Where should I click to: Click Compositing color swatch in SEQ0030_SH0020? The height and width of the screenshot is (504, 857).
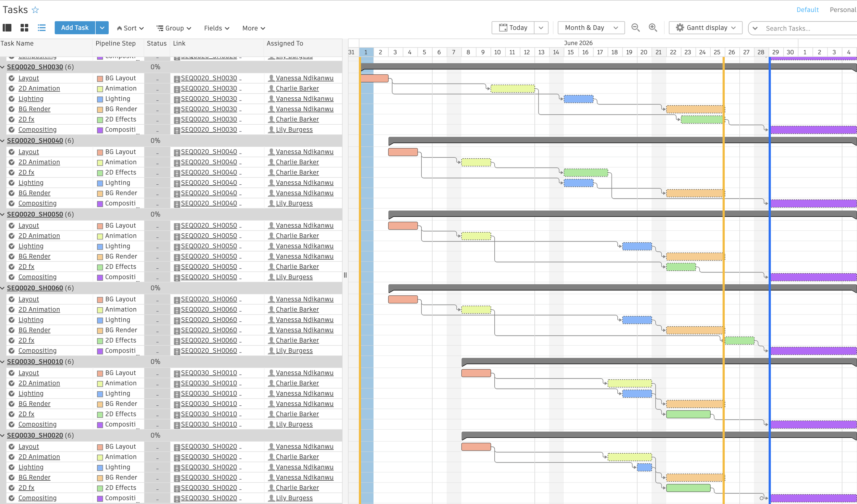(100, 499)
